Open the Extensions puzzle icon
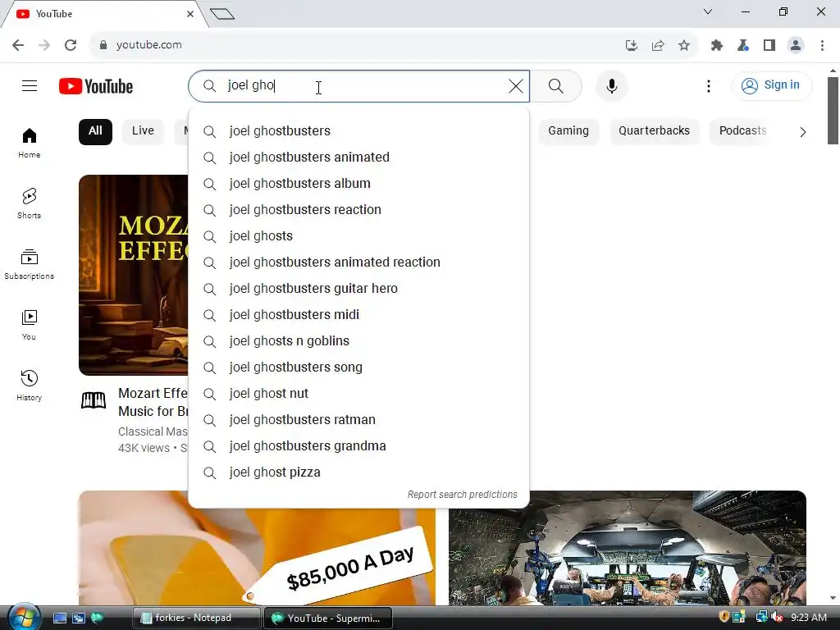 point(716,46)
